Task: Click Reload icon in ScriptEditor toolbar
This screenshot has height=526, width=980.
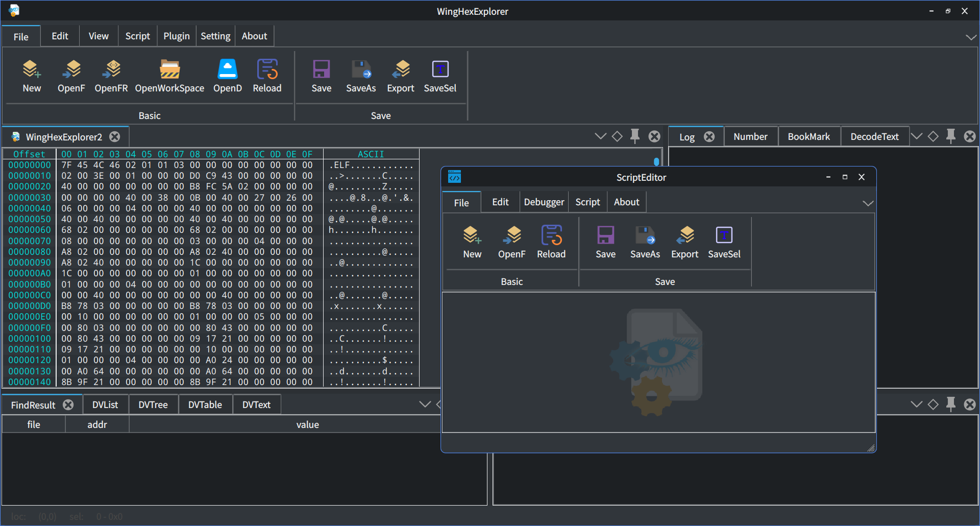Action: click(x=551, y=235)
